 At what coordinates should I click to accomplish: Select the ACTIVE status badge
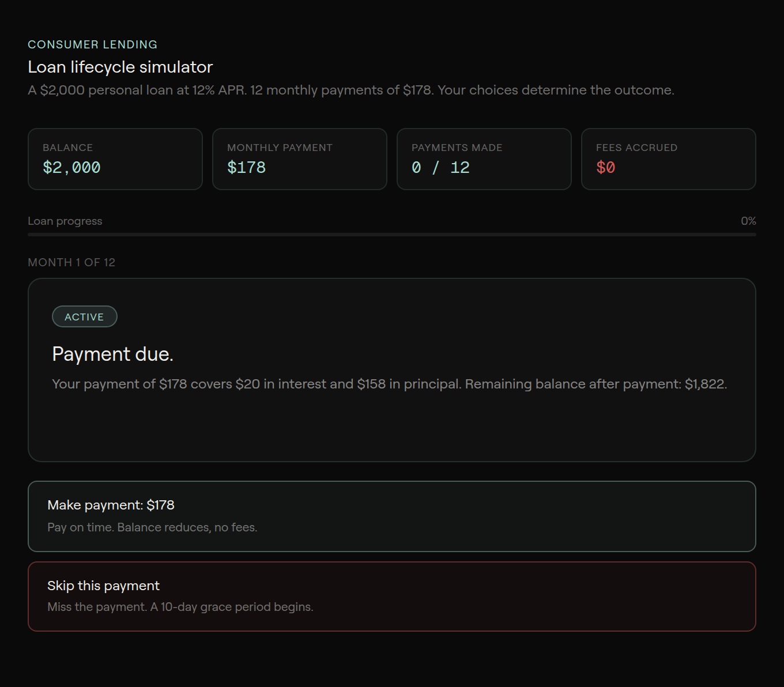pyautogui.click(x=84, y=317)
